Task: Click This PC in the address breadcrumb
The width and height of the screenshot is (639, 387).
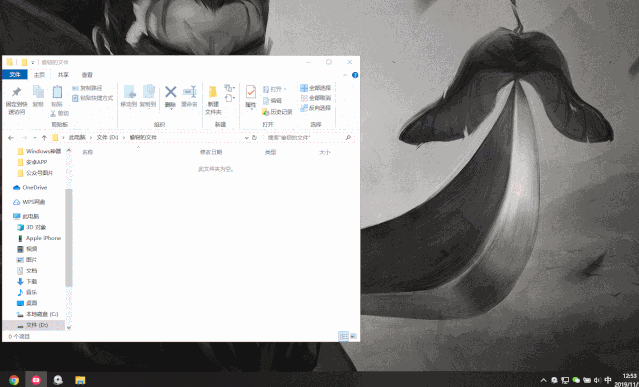Action: pos(77,138)
